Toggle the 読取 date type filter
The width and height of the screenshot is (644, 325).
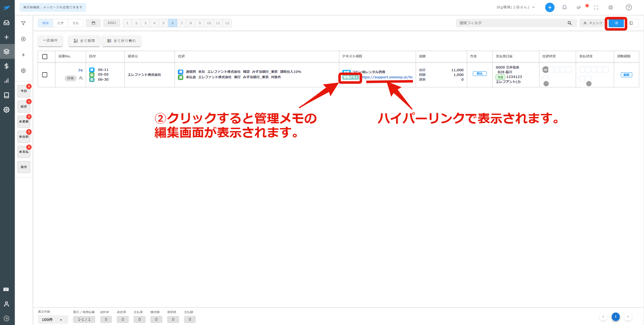46,23
